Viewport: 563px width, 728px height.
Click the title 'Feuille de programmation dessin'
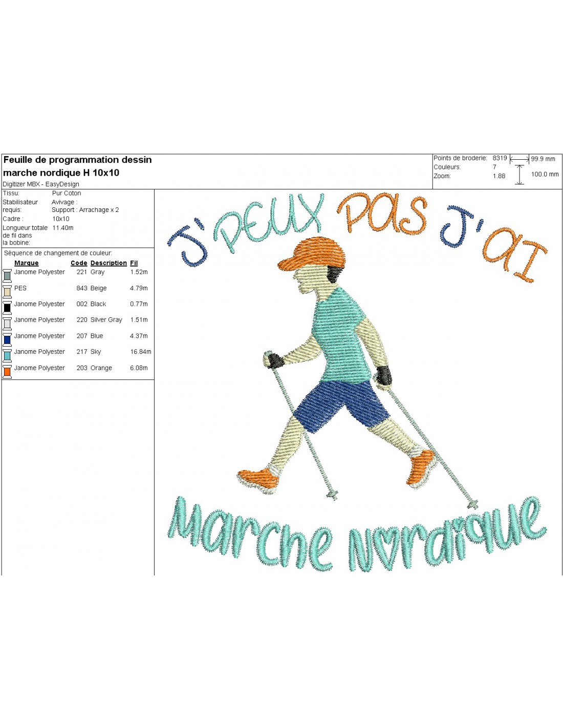[78, 160]
